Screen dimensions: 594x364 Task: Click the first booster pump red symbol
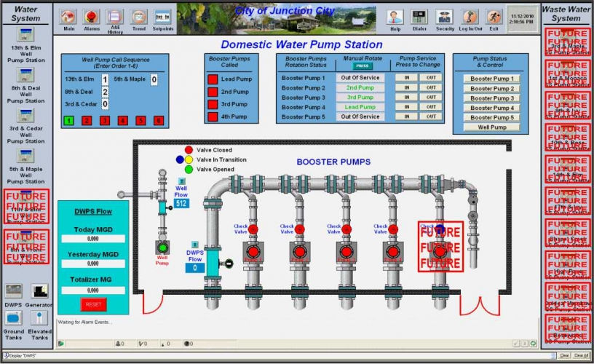253,252
